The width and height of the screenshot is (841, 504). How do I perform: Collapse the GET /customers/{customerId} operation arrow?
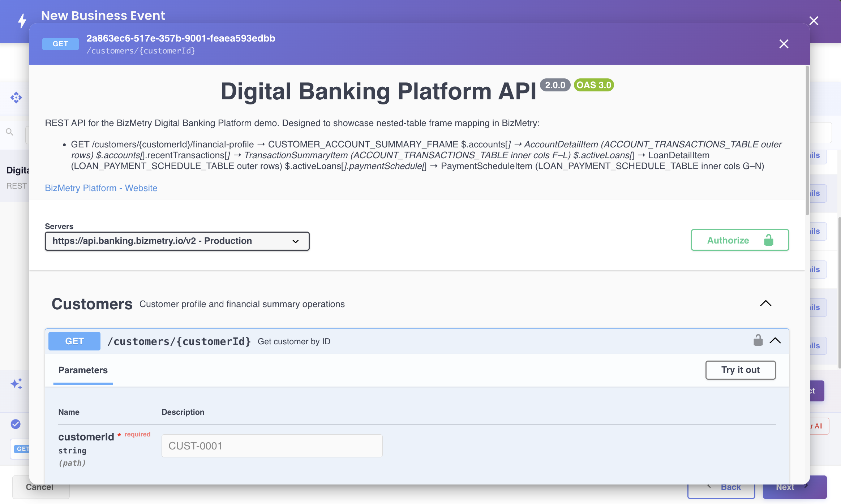coord(775,341)
